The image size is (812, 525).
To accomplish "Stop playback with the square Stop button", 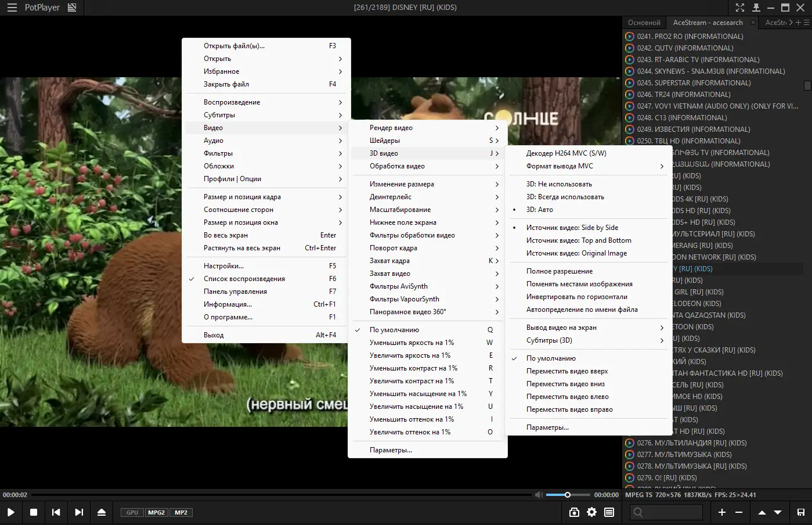I will click(x=34, y=512).
